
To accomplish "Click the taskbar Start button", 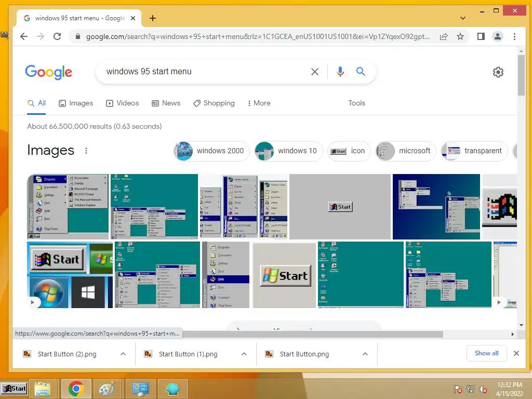I will [x=14, y=389].
